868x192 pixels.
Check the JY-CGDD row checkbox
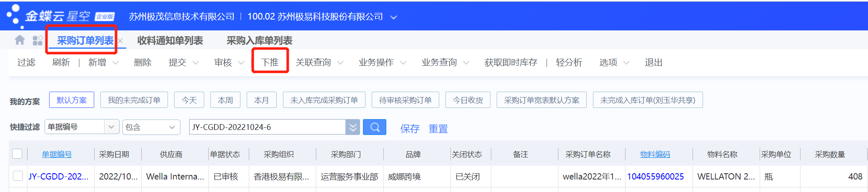tap(18, 176)
